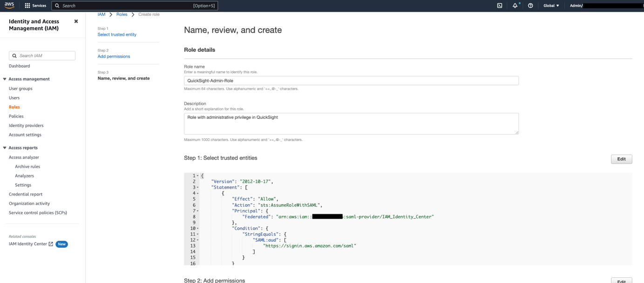644x283 pixels.
Task: Close the IAM navigation sidebar
Action: (x=76, y=21)
